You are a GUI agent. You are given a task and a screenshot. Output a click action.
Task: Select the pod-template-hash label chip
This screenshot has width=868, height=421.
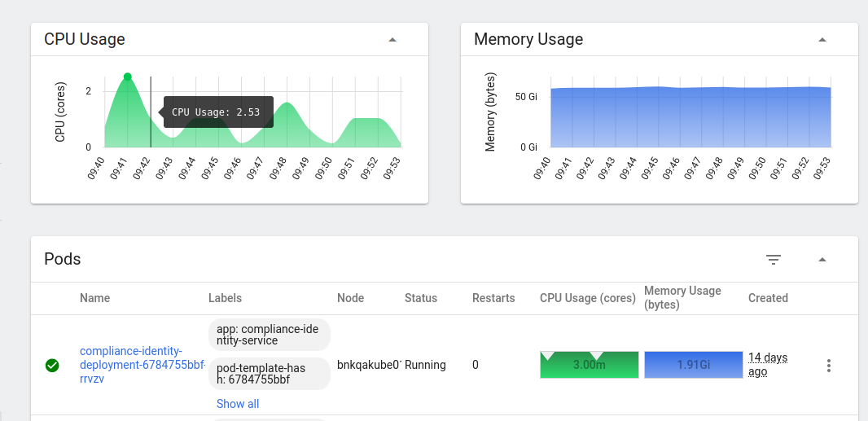pos(269,374)
